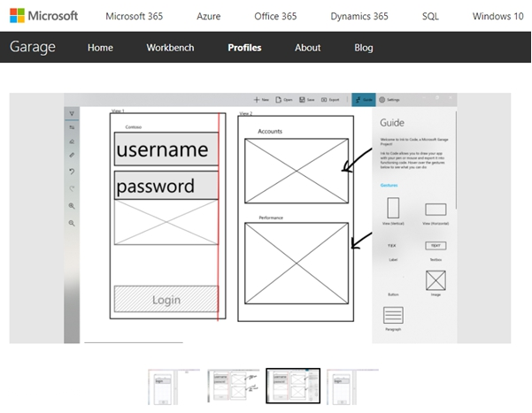Click the Microsoft logo

coord(43,16)
